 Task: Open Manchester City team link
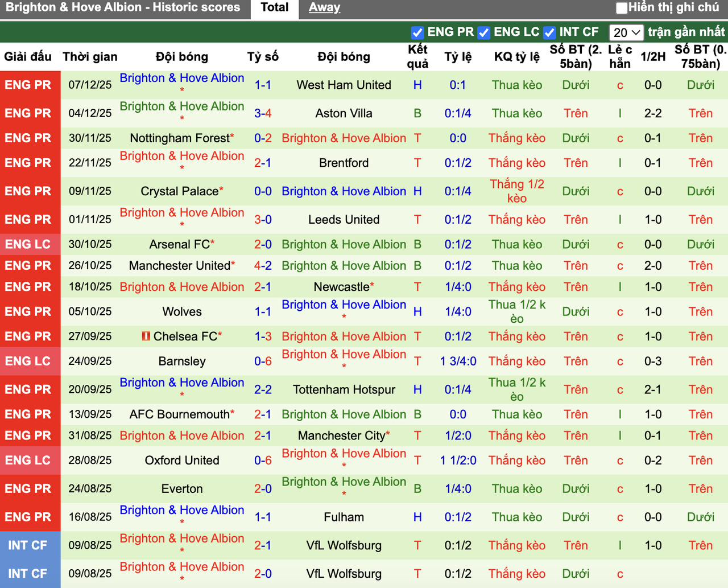[342, 435]
